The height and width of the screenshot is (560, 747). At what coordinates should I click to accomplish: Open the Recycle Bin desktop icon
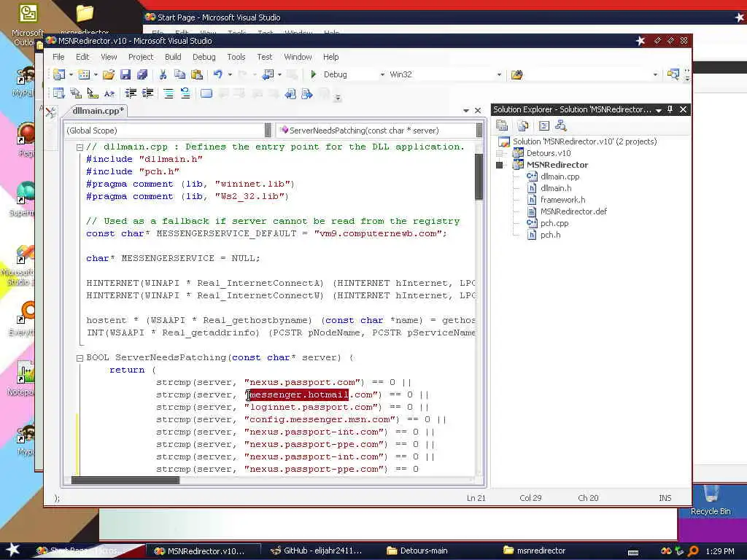[711, 500]
